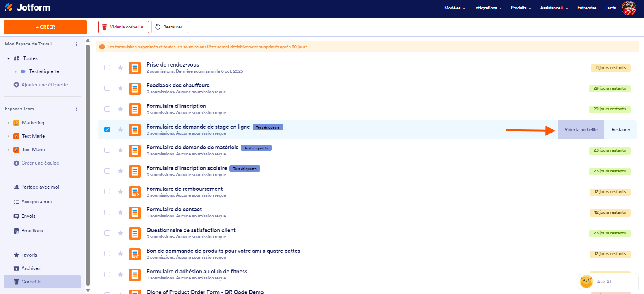This screenshot has height=294, width=644.
Task: Click the Ask AI mascot icon
Action: pyautogui.click(x=586, y=281)
